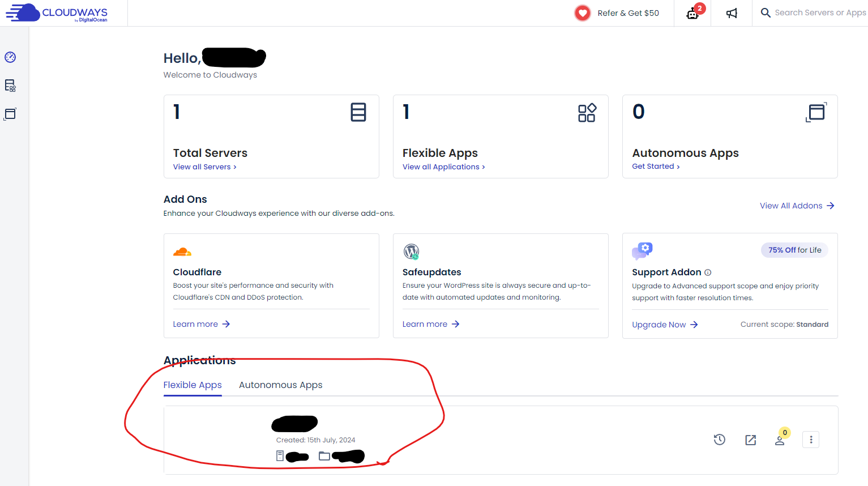Click the Support Addon info icon
Screen dimensions: 868x486
click(708, 272)
